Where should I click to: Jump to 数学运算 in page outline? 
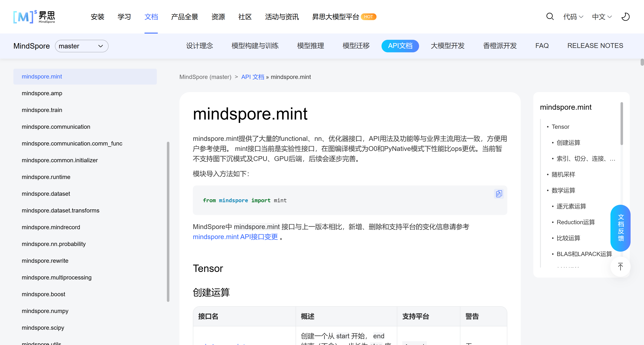(563, 191)
